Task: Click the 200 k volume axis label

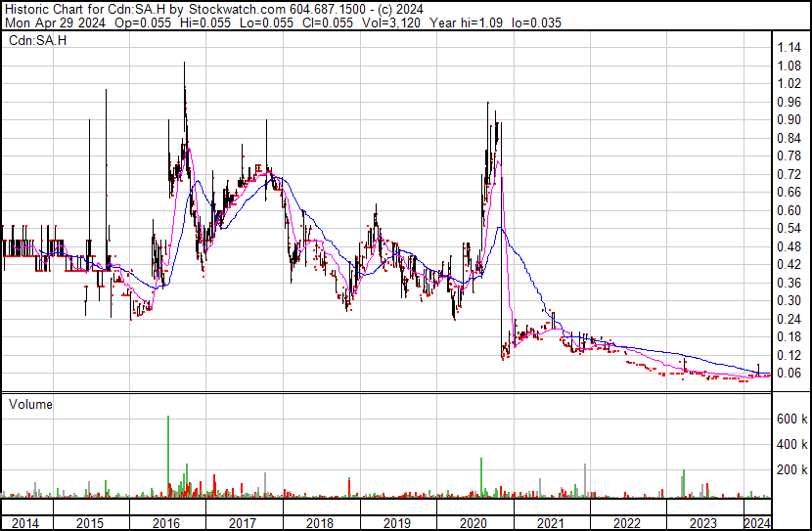Action: click(791, 469)
